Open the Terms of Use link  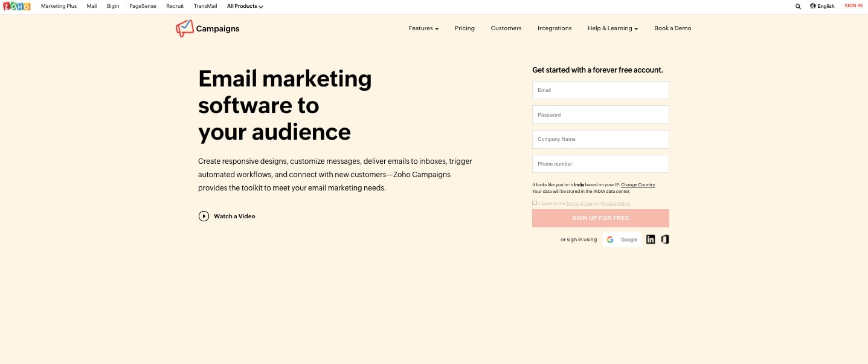(579, 204)
